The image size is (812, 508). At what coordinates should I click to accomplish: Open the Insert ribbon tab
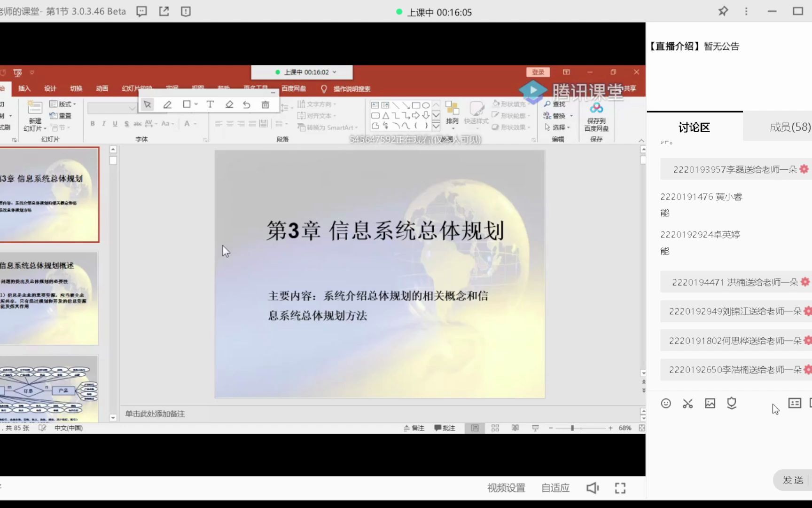24,88
